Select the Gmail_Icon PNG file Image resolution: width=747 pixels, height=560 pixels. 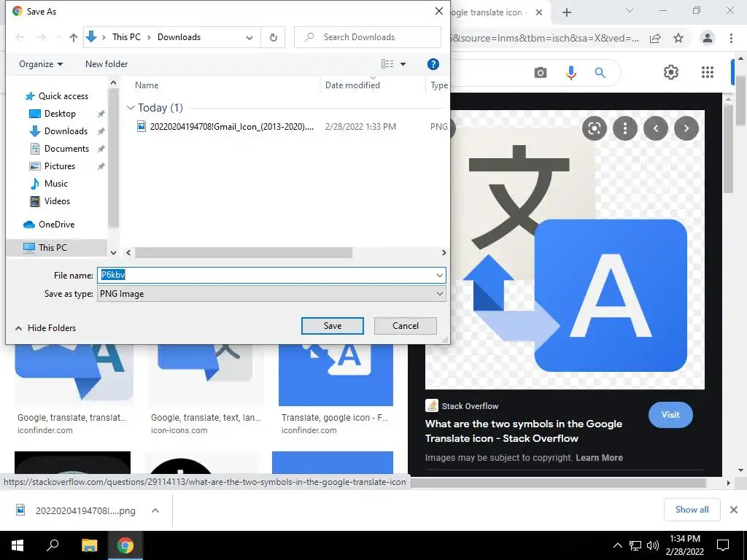tap(232, 127)
